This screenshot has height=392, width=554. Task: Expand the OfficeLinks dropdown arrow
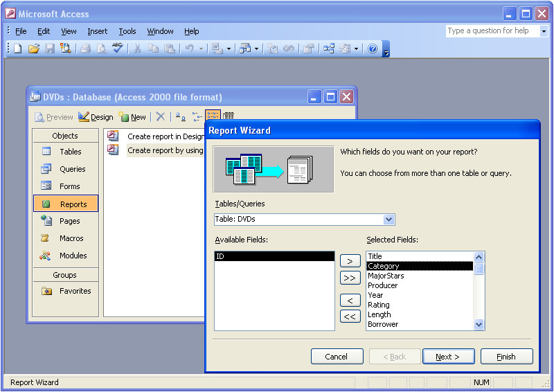(x=229, y=48)
